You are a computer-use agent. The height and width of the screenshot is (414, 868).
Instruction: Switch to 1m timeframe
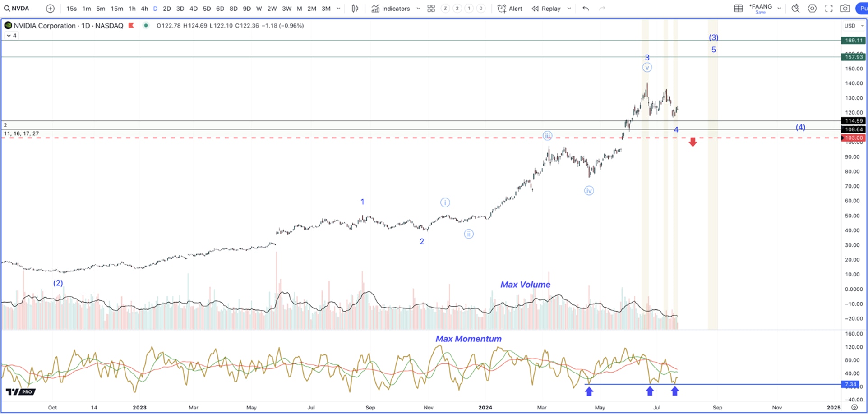[87, 9]
